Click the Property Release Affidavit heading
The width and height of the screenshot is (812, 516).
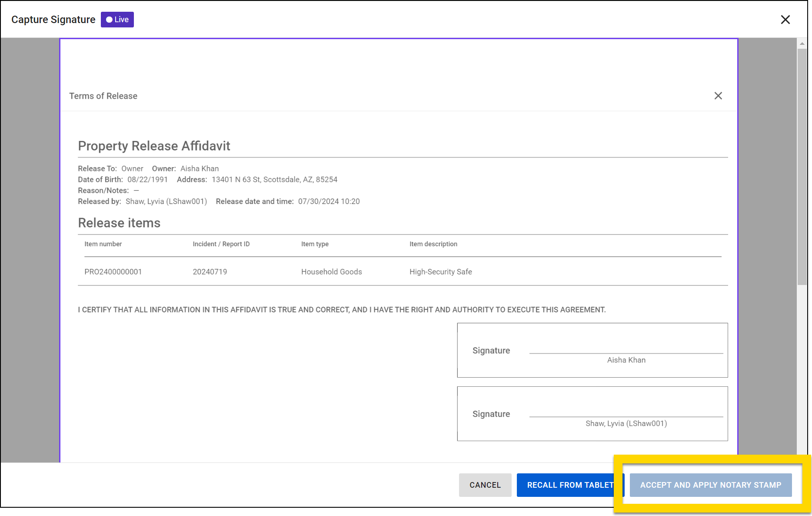pyautogui.click(x=154, y=146)
